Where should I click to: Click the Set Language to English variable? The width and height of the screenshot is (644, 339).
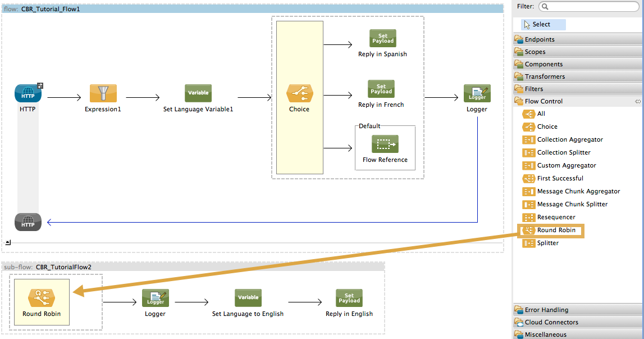[248, 298]
